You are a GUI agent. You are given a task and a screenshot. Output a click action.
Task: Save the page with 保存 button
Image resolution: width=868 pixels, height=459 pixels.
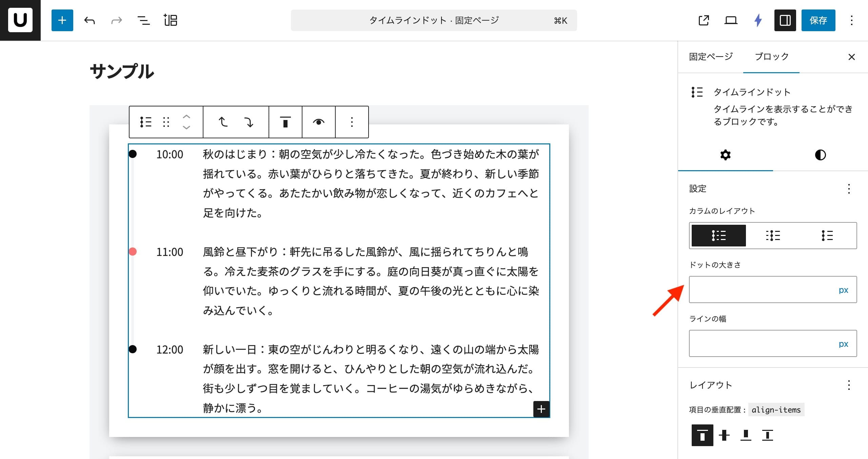tap(818, 20)
